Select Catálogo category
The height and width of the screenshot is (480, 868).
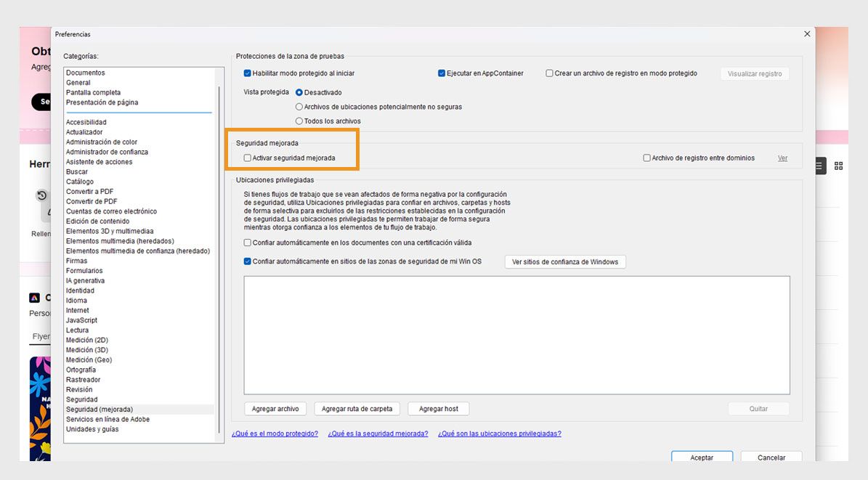(x=80, y=182)
